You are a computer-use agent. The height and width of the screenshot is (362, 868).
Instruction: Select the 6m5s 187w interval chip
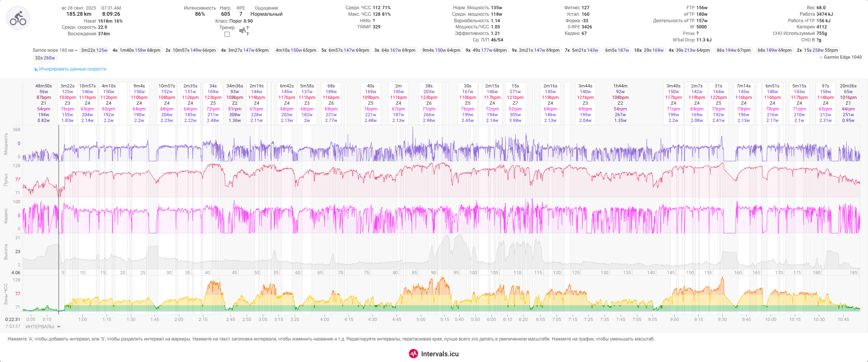click(x=617, y=50)
